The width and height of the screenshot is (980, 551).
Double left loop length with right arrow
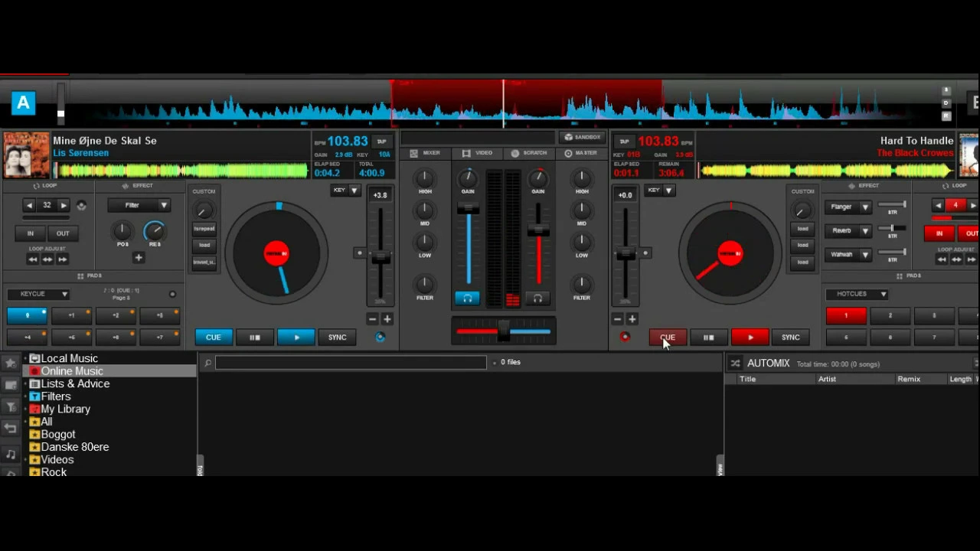pos(64,205)
